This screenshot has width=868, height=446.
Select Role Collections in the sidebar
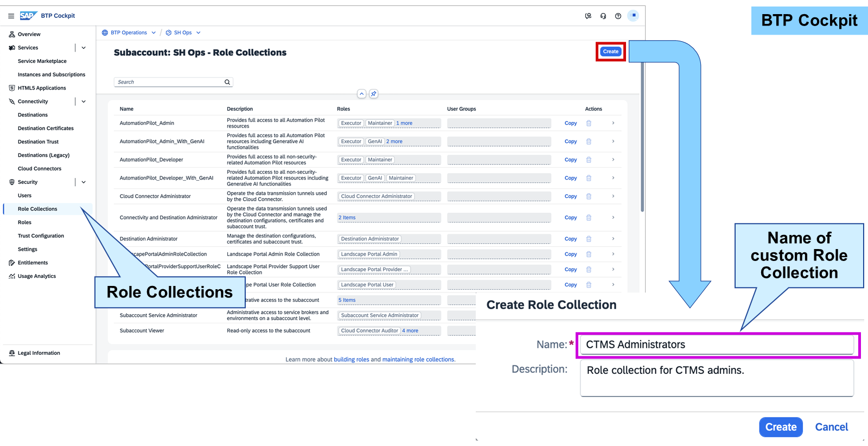pos(37,209)
